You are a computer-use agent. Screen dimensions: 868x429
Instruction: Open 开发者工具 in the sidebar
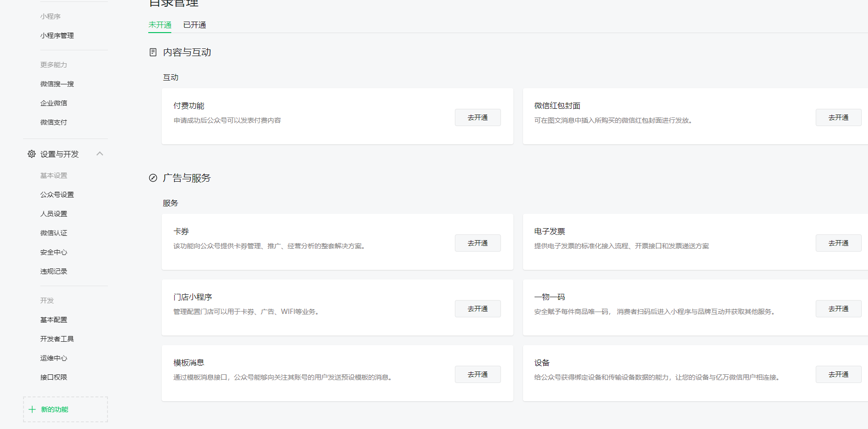[x=57, y=339]
